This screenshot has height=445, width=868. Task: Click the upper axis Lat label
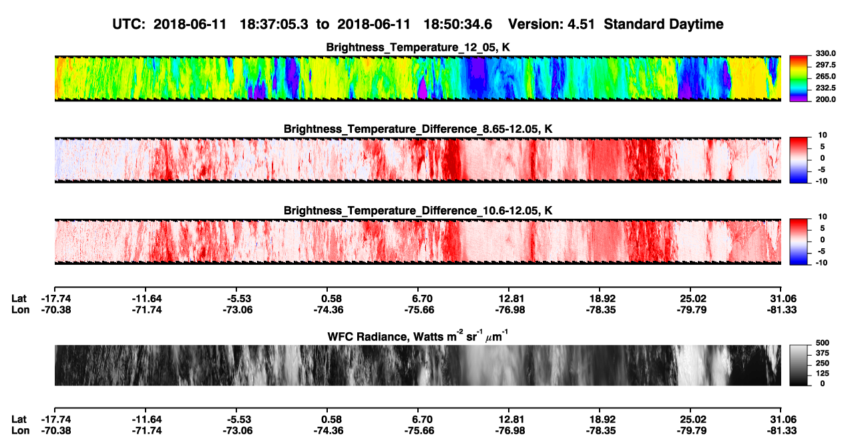(19, 298)
